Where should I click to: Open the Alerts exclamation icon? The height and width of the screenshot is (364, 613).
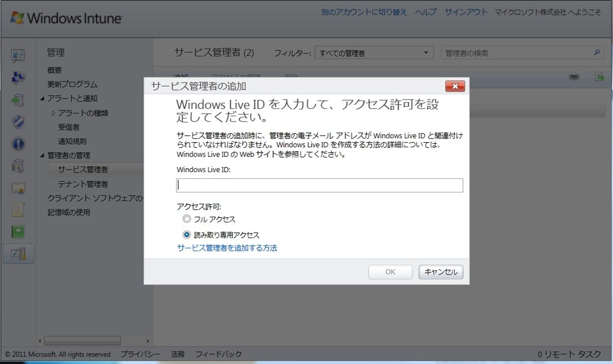click(x=18, y=144)
